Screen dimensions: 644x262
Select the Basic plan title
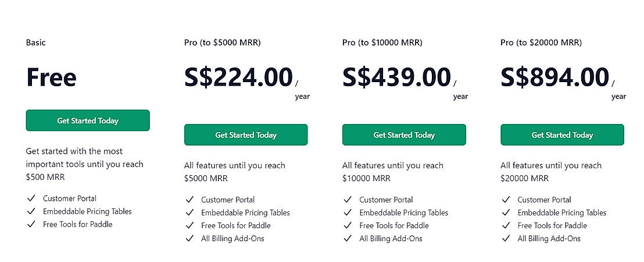point(35,43)
